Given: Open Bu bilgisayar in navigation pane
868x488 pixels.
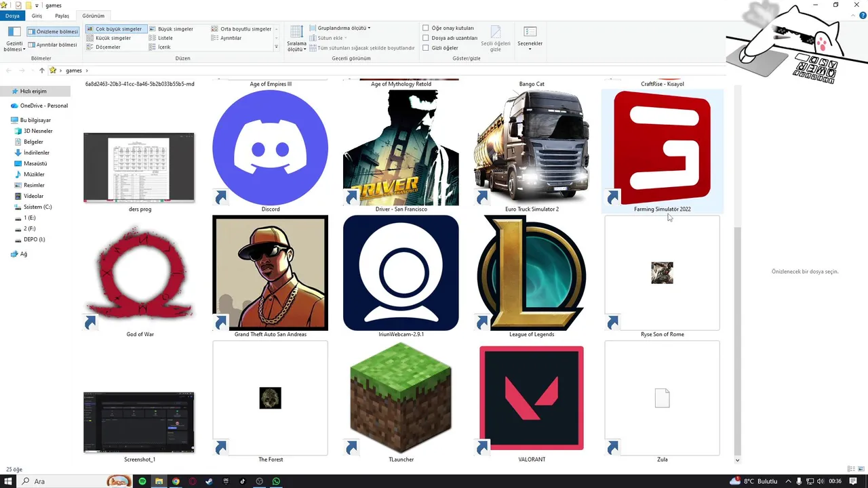Looking at the screenshot, I should pos(31,120).
